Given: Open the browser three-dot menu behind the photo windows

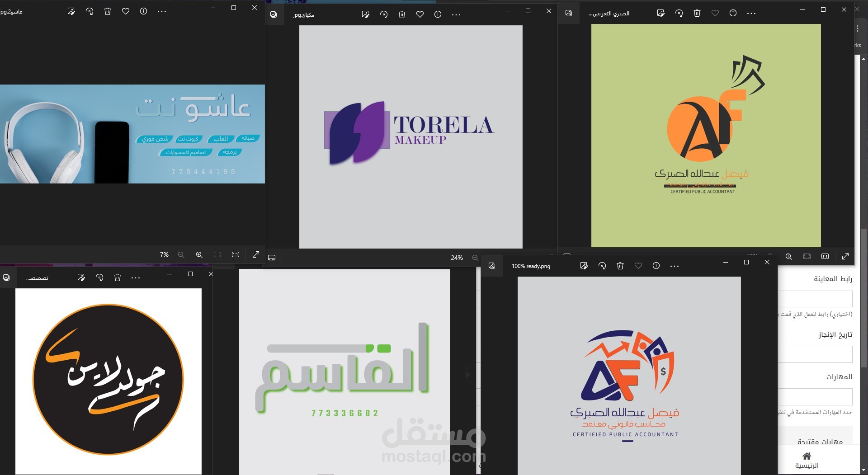Looking at the screenshot, I should pyautogui.click(x=858, y=28).
